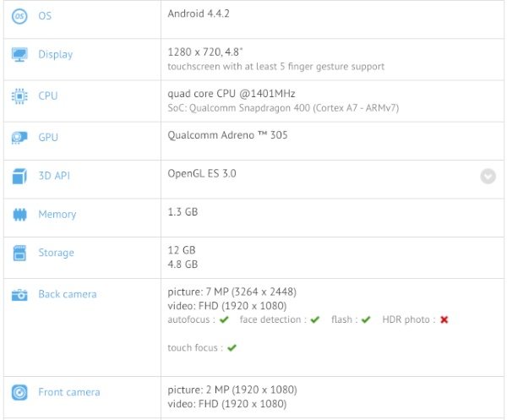Click the face detection green checkmark
The height and width of the screenshot is (420, 507).
click(x=315, y=319)
